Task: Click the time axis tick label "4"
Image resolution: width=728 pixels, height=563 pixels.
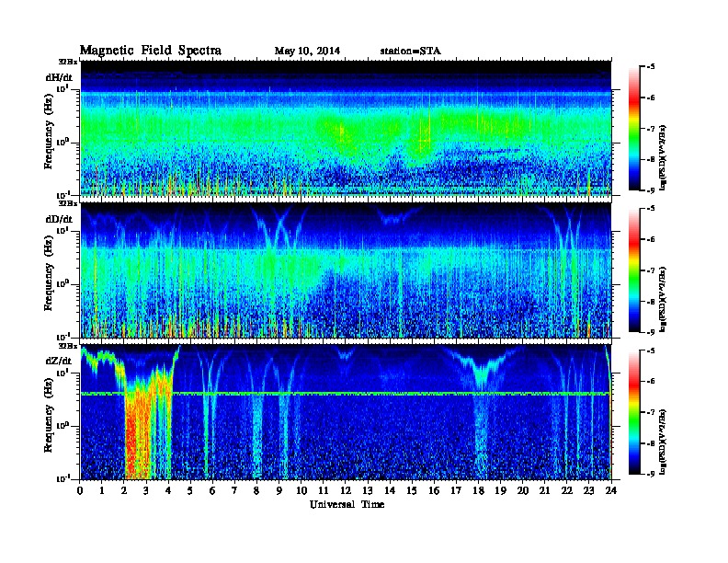Action: tap(168, 491)
